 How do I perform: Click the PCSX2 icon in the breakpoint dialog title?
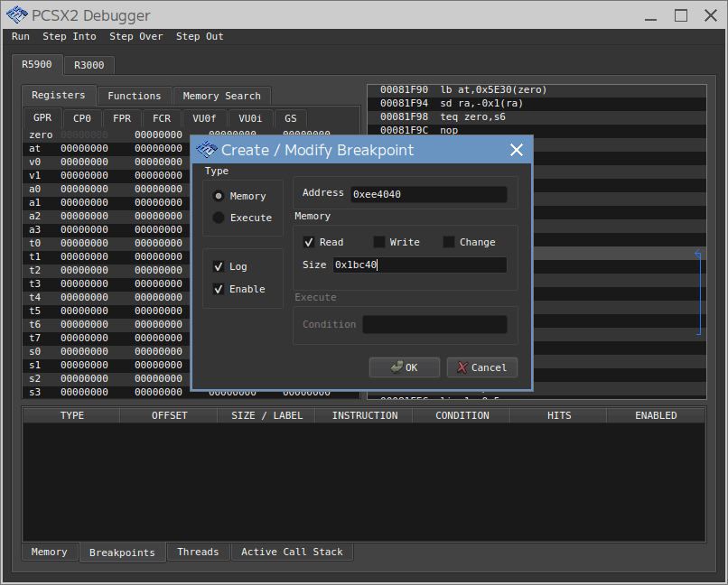click(207, 149)
